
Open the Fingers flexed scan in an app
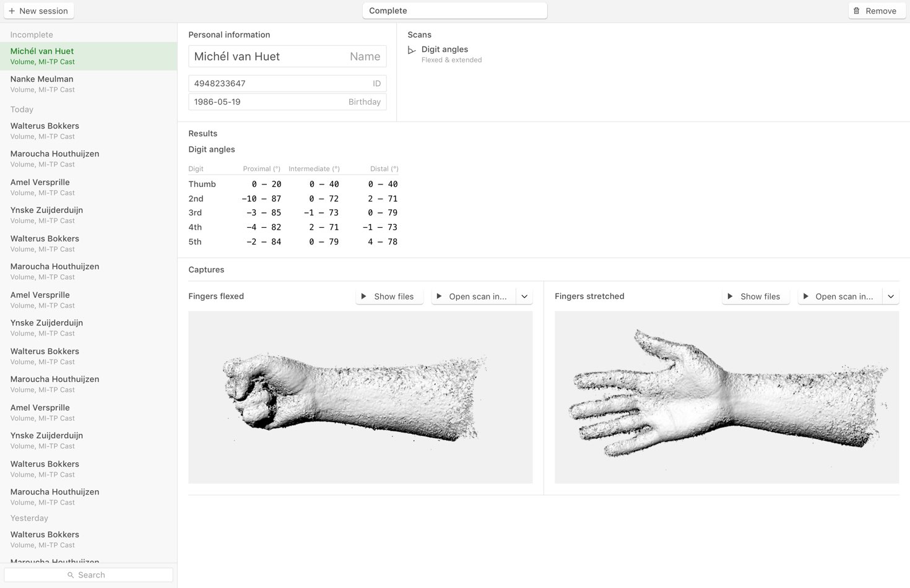(x=474, y=296)
